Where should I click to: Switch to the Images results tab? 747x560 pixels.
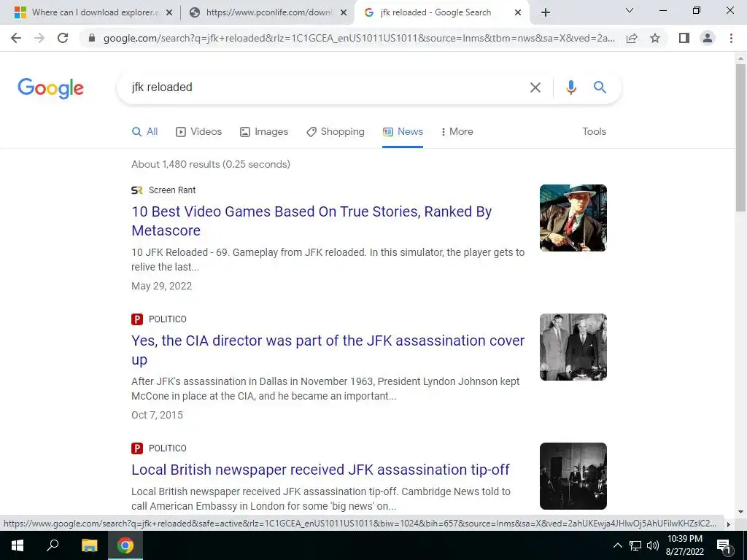264,132
